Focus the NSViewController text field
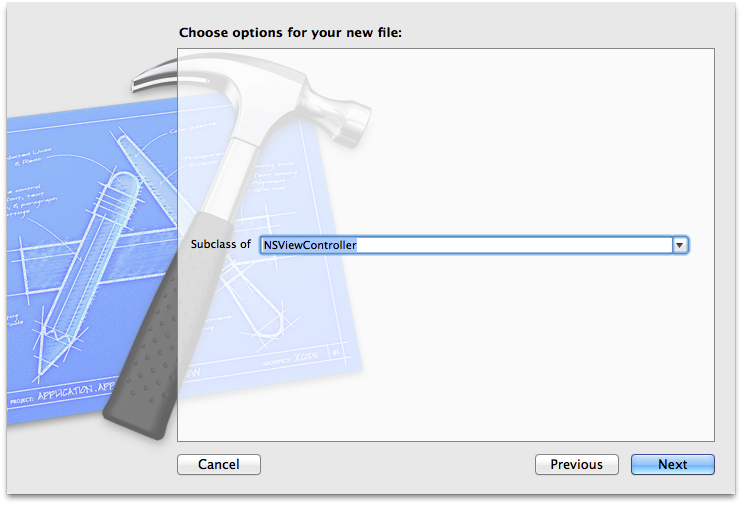 pos(466,245)
